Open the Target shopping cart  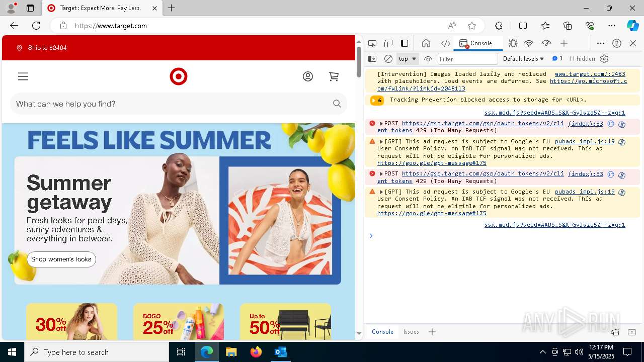334,76
